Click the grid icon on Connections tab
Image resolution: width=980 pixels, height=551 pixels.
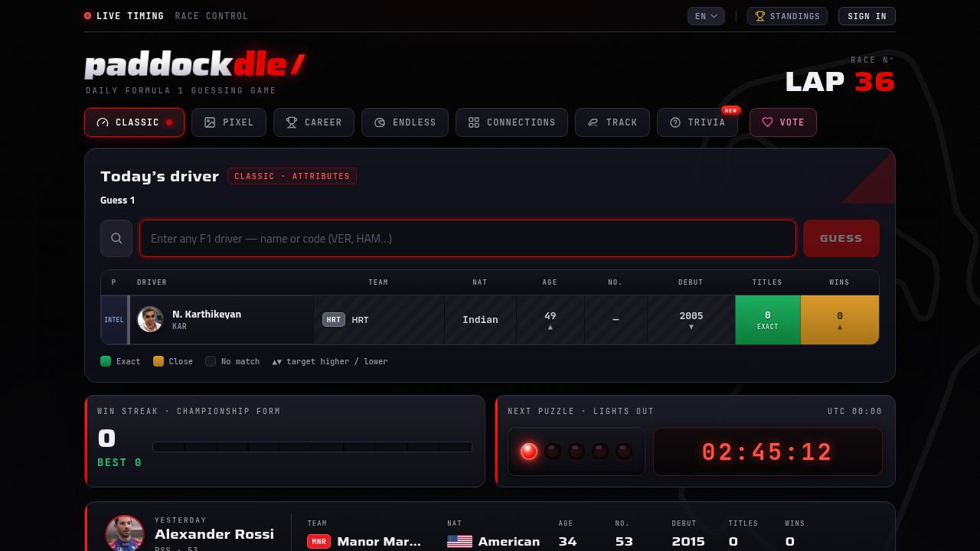point(474,122)
